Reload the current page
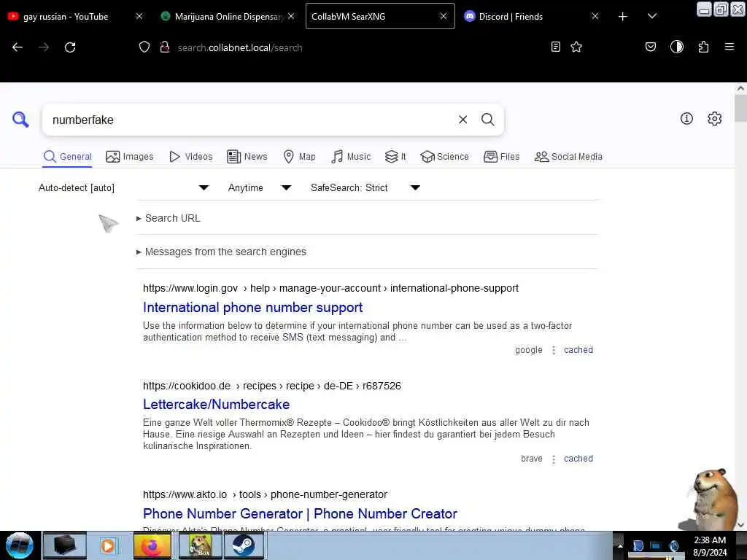 70,47
